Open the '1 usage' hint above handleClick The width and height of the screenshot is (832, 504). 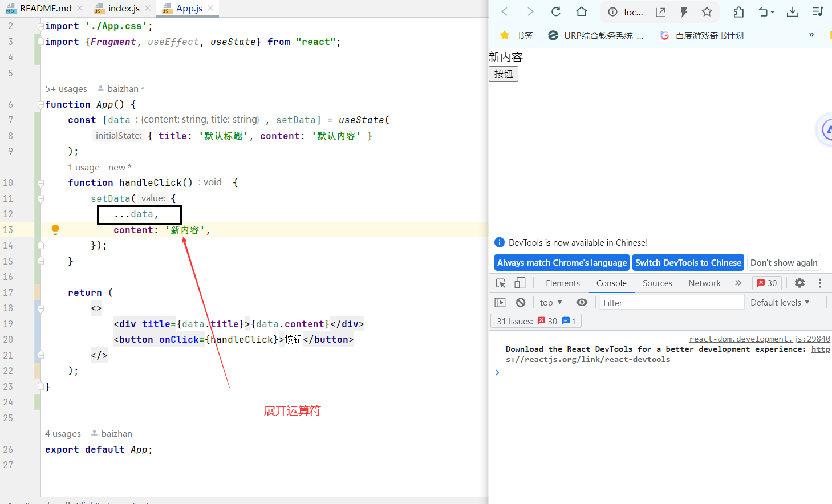(84, 168)
